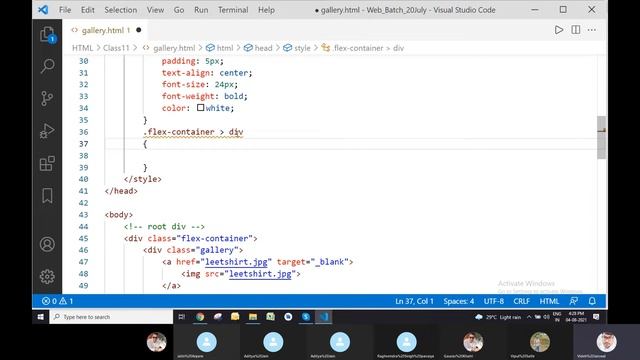Click line number 38 in the gutter
Viewport: 640px width, 360px height.
(x=83, y=156)
